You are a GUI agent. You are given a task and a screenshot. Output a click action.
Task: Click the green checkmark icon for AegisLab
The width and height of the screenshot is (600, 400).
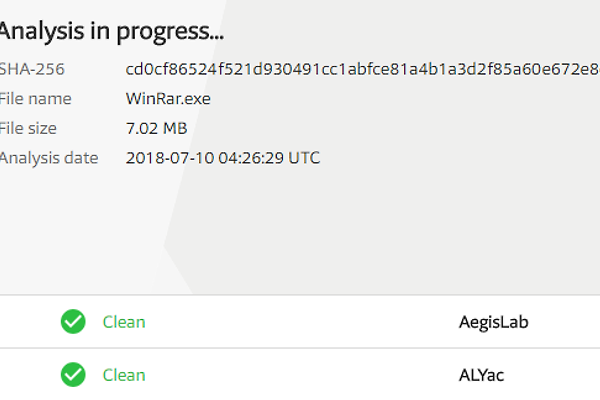click(72, 322)
